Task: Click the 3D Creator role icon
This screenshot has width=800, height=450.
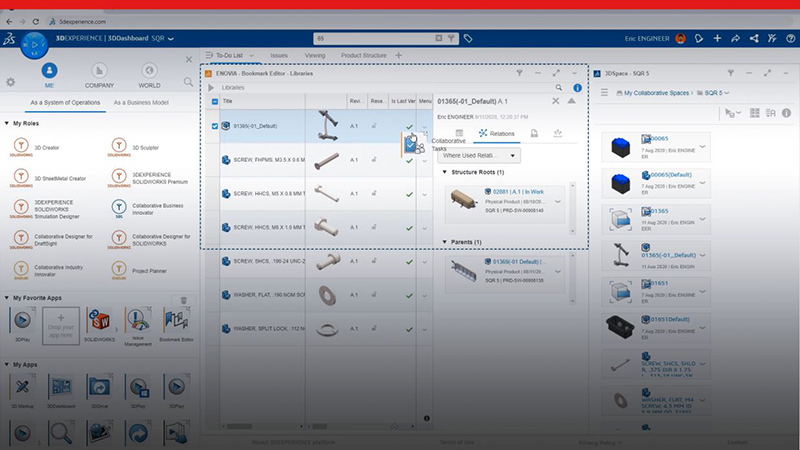Action: (21, 145)
